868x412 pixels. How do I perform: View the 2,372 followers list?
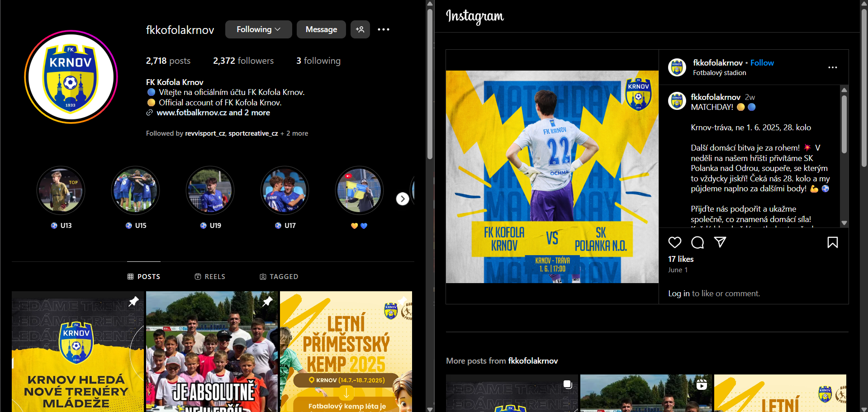click(x=243, y=61)
